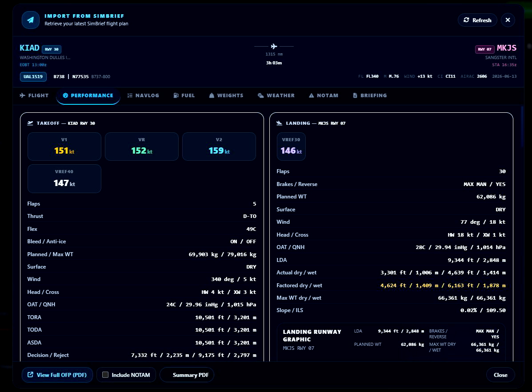The image size is (532, 392).
Task: Click the MKJS arrival airport code
Action: [507, 48]
